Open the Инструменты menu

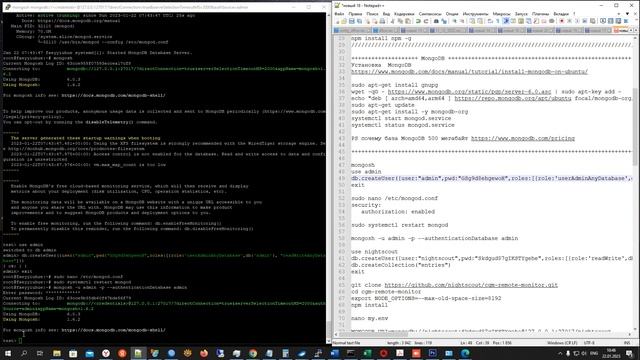[476, 14]
